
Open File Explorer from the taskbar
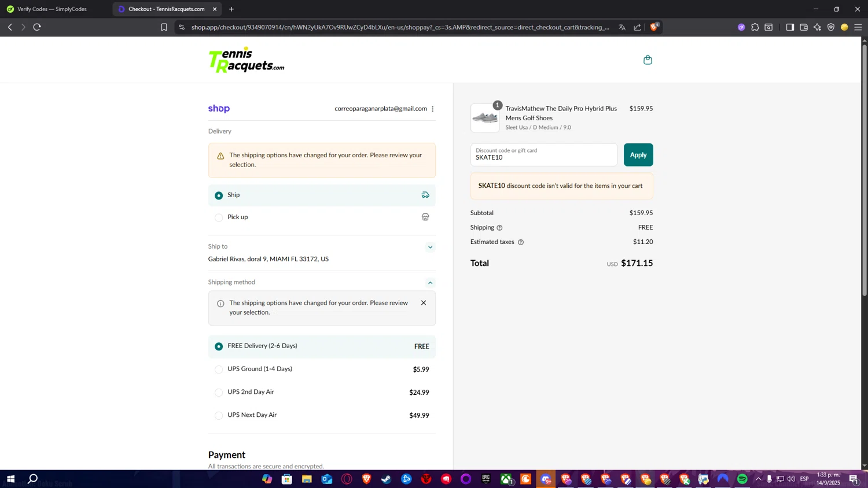307,479
